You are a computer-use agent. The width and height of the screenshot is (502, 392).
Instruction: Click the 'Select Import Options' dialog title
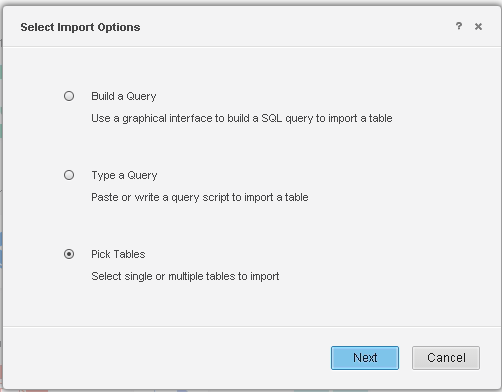point(80,27)
